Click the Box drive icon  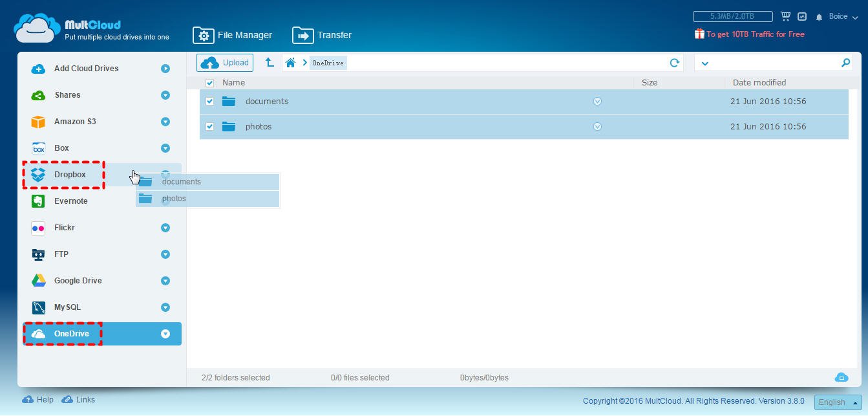[x=38, y=148]
